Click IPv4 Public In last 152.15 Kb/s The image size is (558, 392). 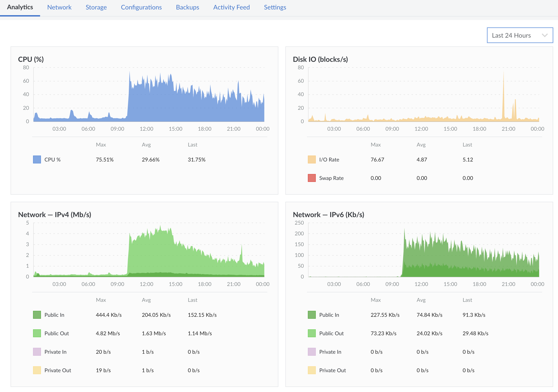pos(202,315)
